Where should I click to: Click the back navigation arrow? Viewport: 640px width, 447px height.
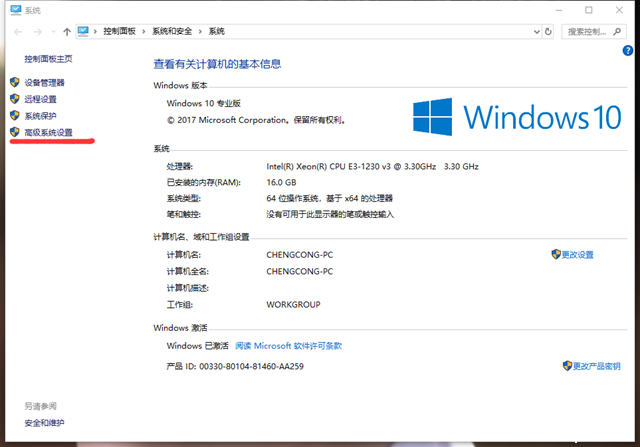pos(16,32)
